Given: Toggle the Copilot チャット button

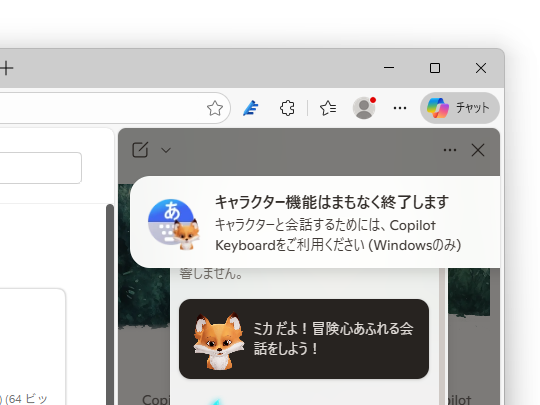Looking at the screenshot, I should point(460,108).
